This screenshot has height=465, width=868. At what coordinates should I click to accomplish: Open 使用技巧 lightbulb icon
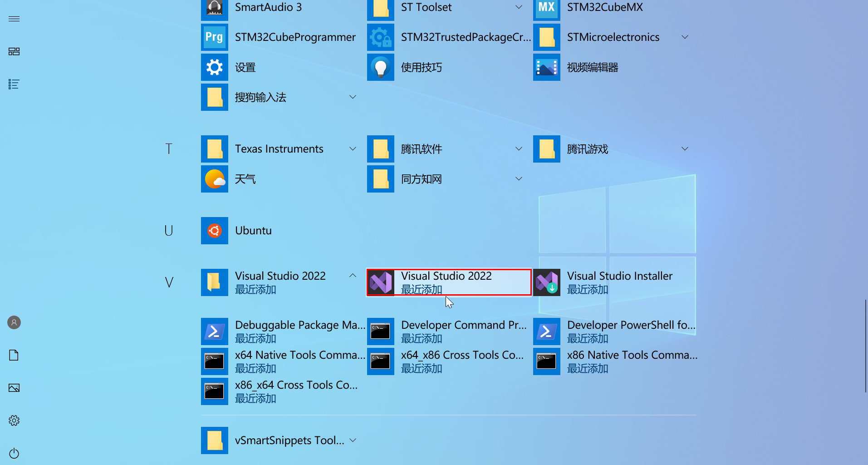(x=381, y=67)
